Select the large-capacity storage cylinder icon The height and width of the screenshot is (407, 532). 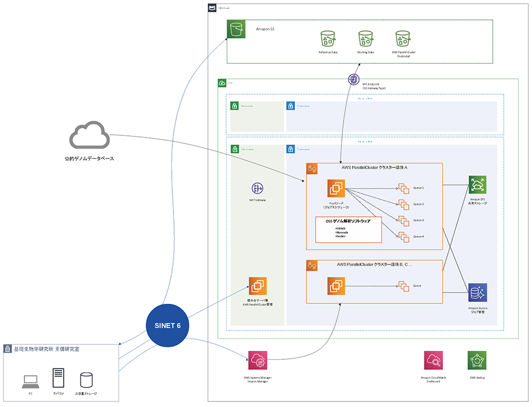click(86, 380)
